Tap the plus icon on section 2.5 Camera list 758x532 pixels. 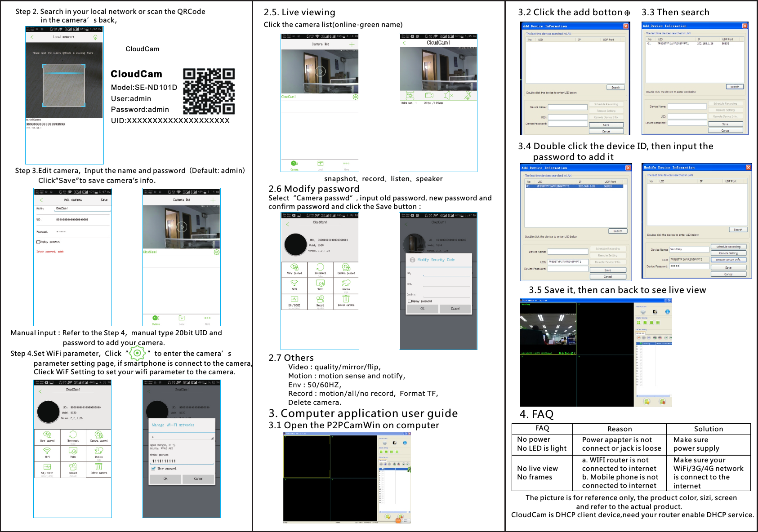click(x=352, y=44)
